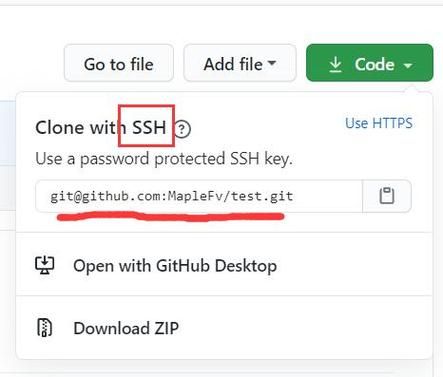Viewport: 443px width, 377px height.
Task: Click the ZIP archive file icon
Action: (45, 328)
